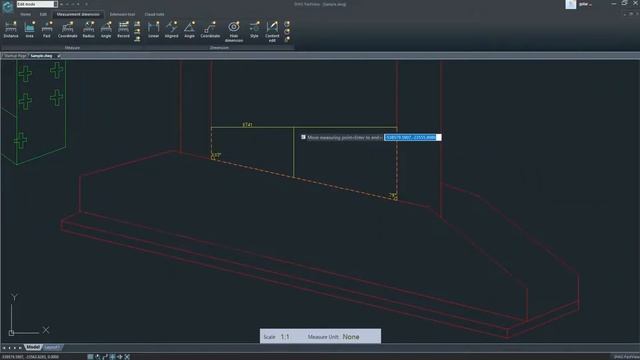Choose Coordinate in the Dimension group
Viewport: 640px width, 360px height.
pos(210,30)
